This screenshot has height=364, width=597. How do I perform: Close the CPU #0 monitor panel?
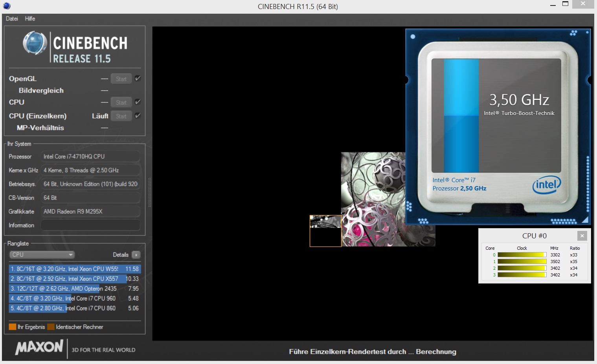[x=582, y=236]
